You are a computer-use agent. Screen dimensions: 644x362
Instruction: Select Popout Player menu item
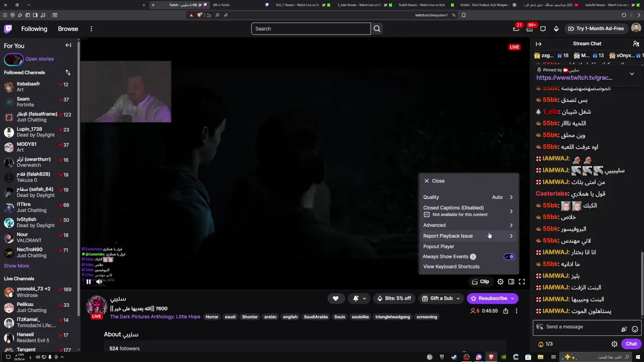(468, 246)
